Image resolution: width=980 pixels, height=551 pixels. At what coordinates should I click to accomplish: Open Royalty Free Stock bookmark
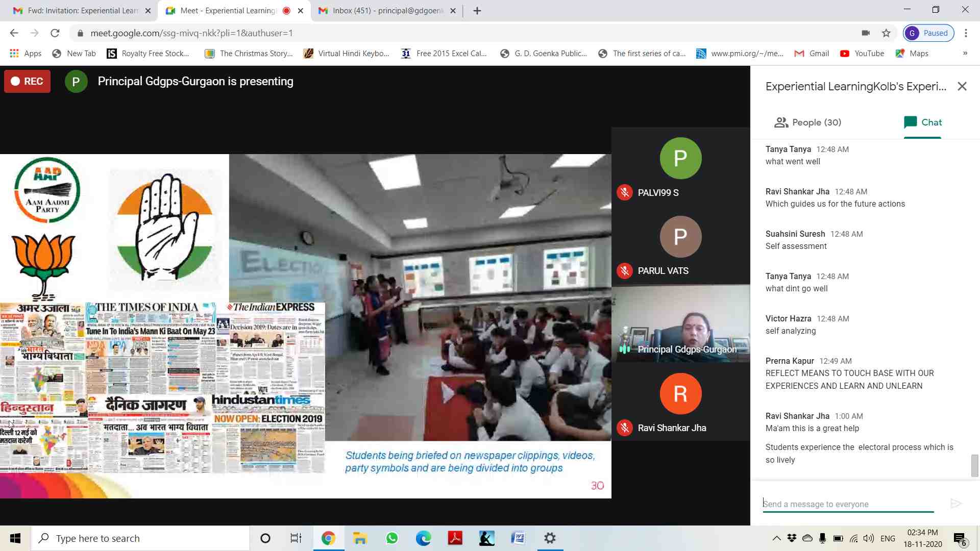148,54
